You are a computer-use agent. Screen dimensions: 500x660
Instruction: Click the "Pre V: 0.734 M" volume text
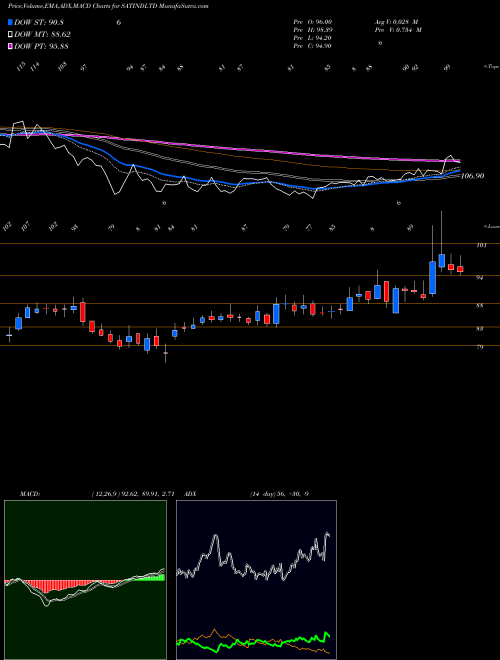coord(397,30)
